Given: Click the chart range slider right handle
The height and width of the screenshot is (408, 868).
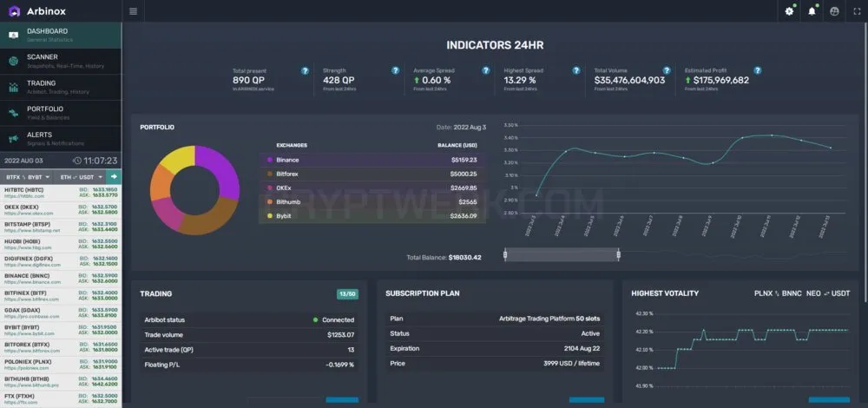Looking at the screenshot, I should coord(618,254).
